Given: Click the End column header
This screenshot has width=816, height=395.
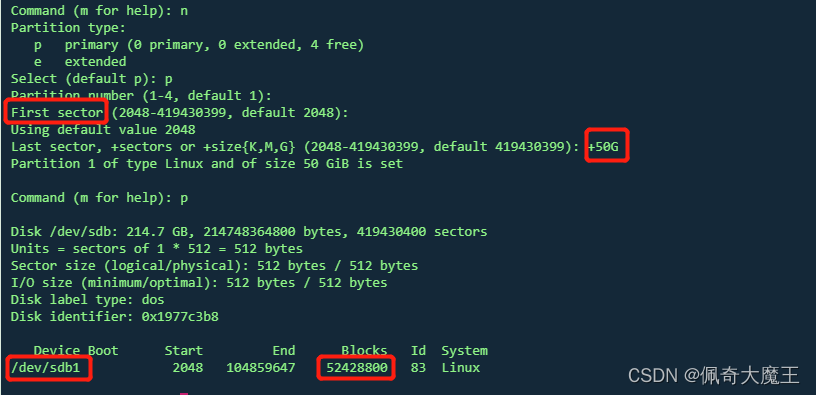Looking at the screenshot, I should point(284,351).
